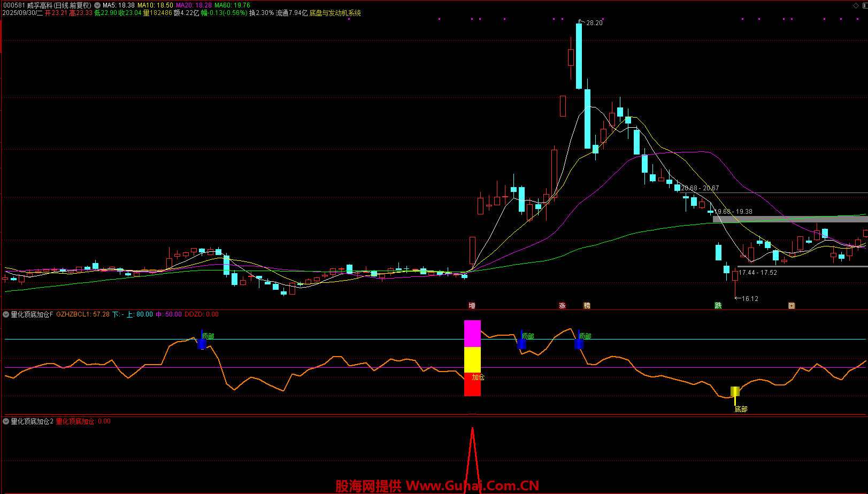Click the 涨 event marker icon
868x494 pixels.
click(562, 306)
